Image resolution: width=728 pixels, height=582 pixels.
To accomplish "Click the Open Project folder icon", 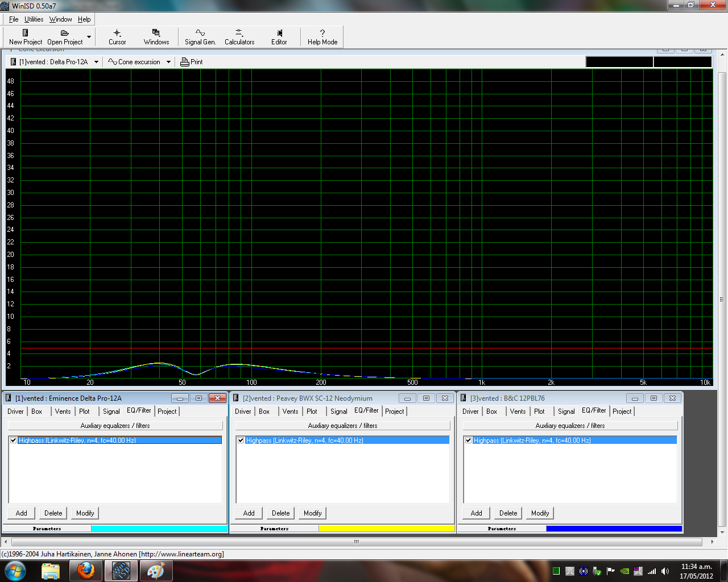I will [65, 33].
